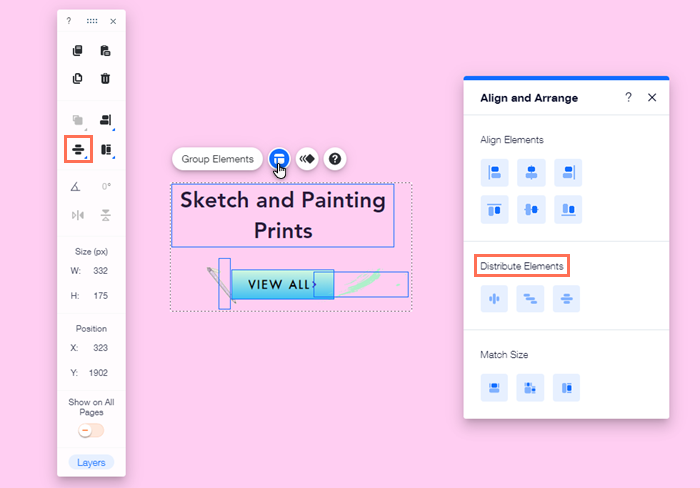Click the width (W) size field

[100, 271]
